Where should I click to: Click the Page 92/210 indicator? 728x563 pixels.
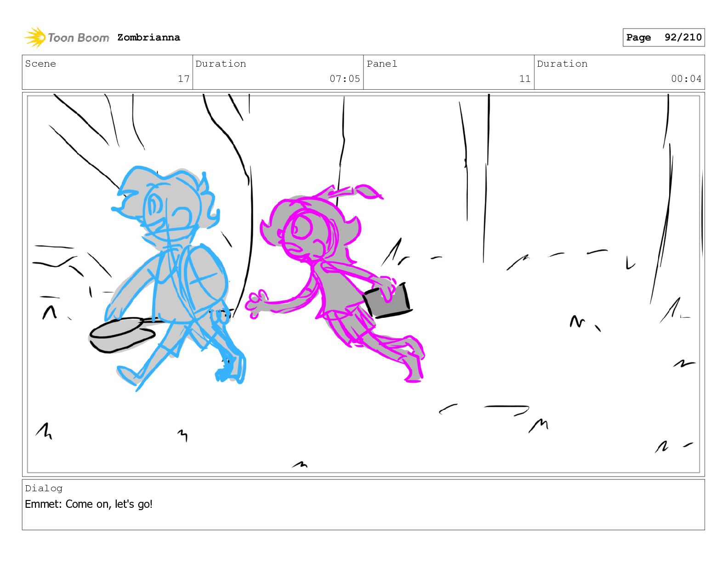[664, 37]
